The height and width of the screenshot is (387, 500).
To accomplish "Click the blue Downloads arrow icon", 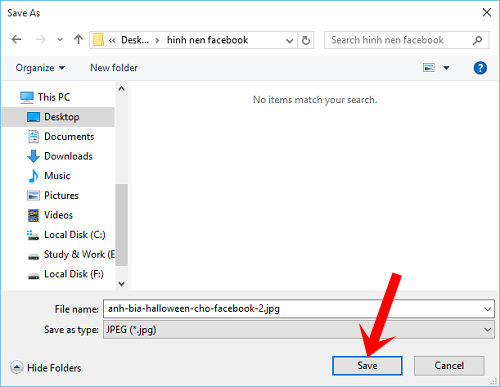I will coord(33,156).
